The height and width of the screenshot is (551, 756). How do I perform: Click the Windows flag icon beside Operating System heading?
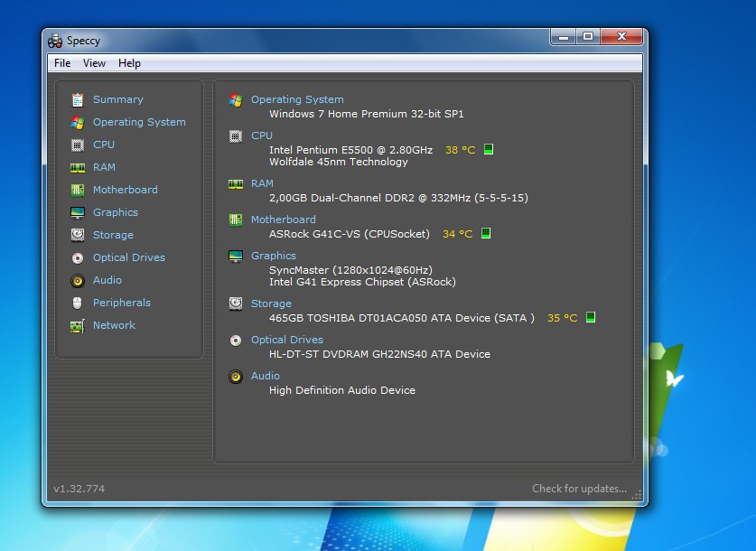(x=235, y=100)
